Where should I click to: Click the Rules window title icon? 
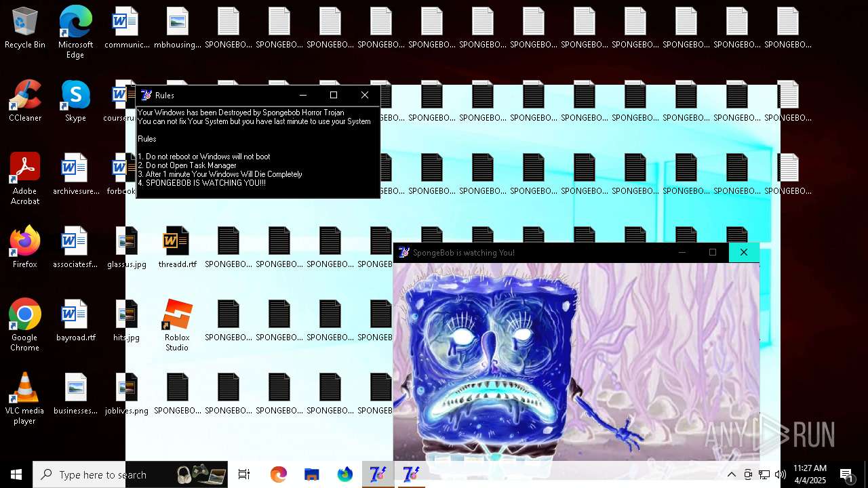pos(146,96)
